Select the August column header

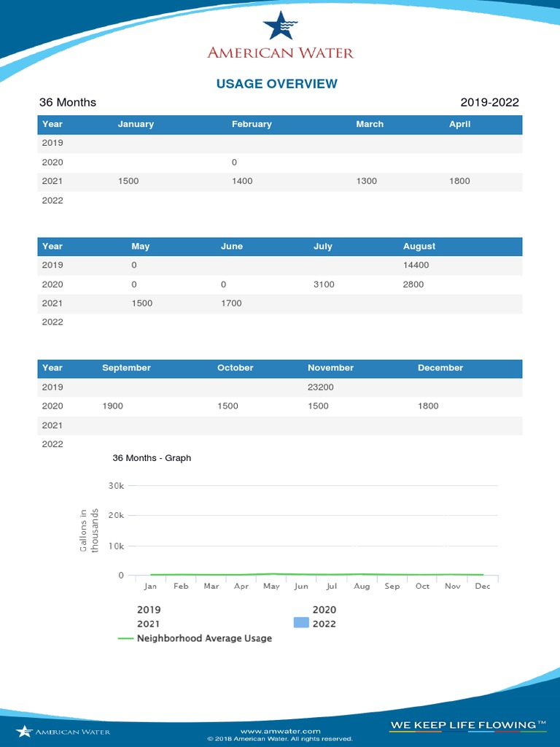point(419,247)
